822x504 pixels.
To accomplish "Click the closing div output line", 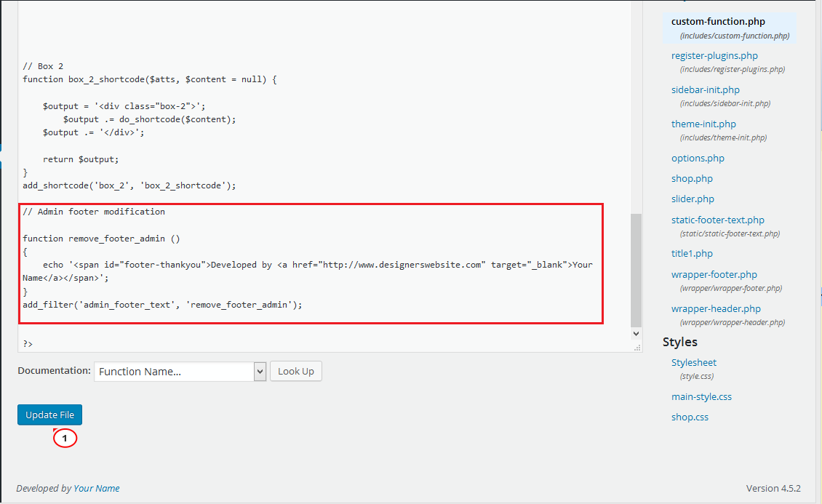I will click(94, 132).
